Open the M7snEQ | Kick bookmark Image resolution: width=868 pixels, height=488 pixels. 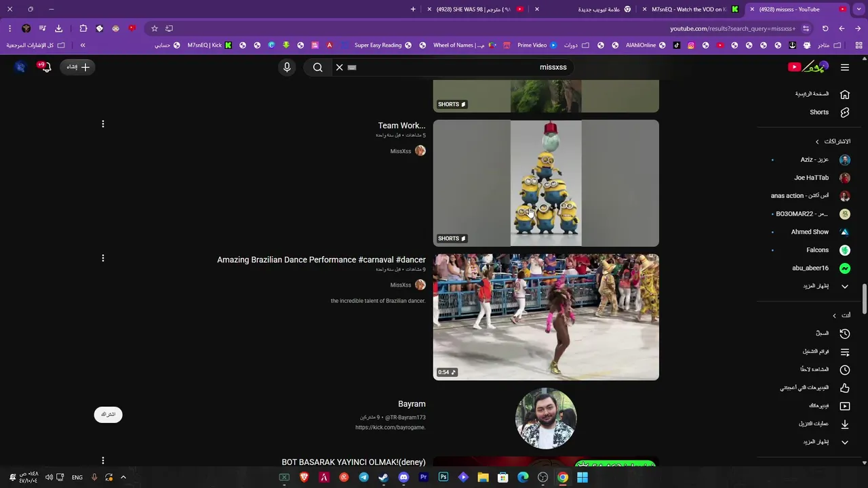point(210,45)
